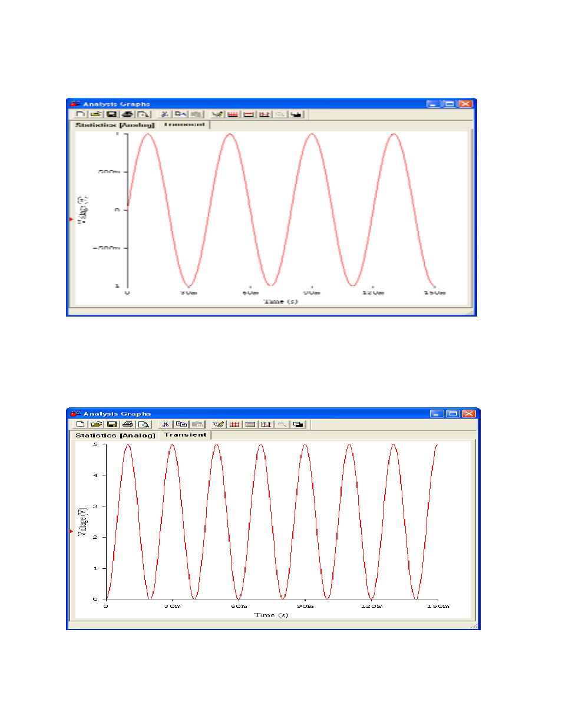562x728 pixels.
Task: Select Transient tab in lower graph window
Action: click(x=185, y=435)
